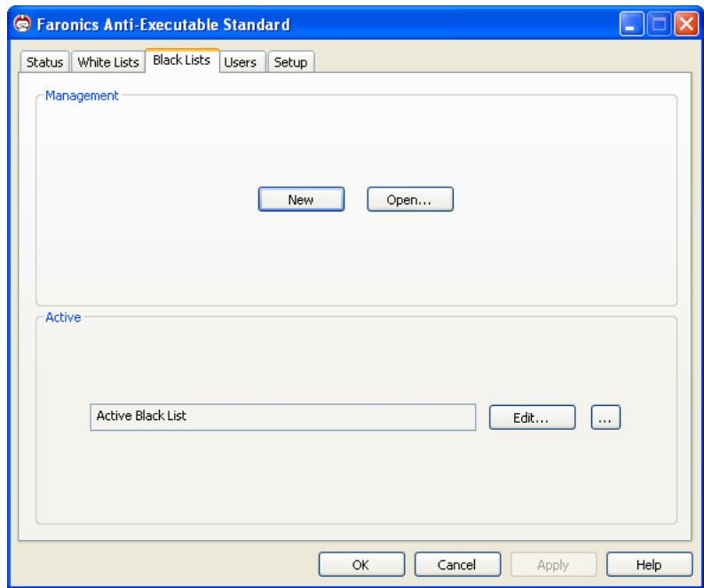Click the Active Black List field
The image size is (704, 588).
283,417
